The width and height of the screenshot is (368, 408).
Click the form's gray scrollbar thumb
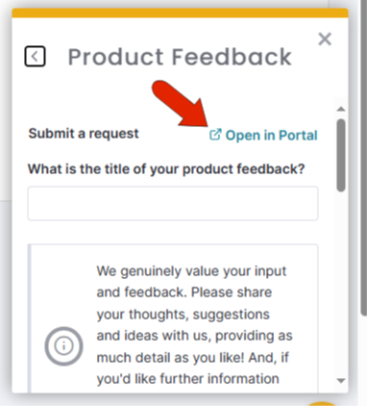pyautogui.click(x=341, y=155)
